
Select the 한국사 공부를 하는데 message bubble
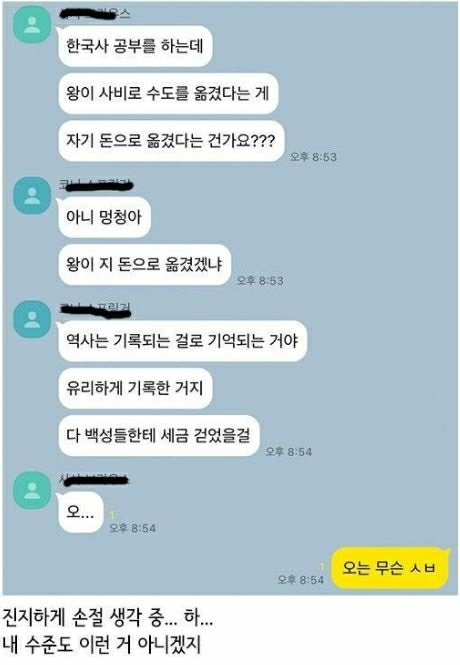click(135, 46)
